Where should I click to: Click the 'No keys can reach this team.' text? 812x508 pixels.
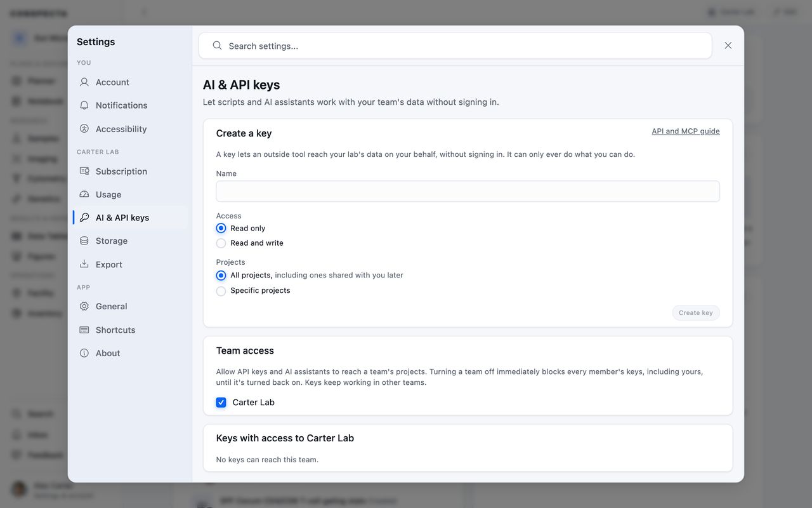267,460
